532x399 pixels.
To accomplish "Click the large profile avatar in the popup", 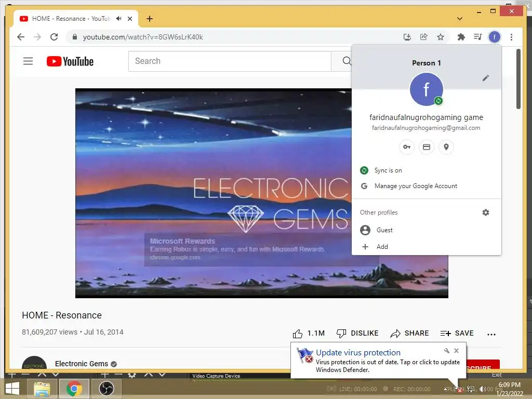I will tap(427, 89).
